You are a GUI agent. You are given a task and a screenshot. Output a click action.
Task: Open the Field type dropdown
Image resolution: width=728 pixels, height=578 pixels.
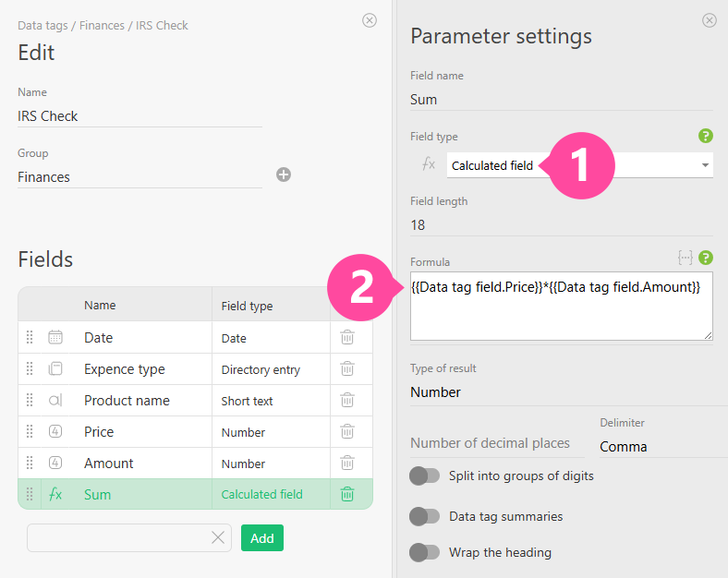[579, 165]
